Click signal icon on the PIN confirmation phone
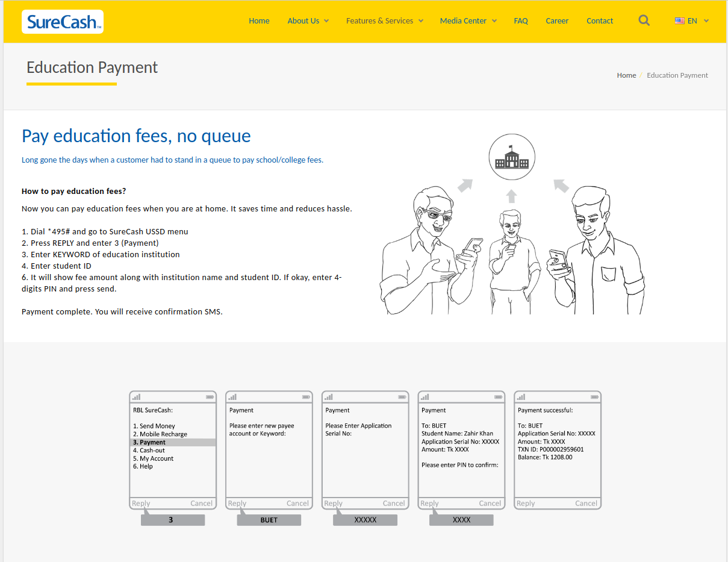Screen dimensions: 728x562 tap(425, 397)
